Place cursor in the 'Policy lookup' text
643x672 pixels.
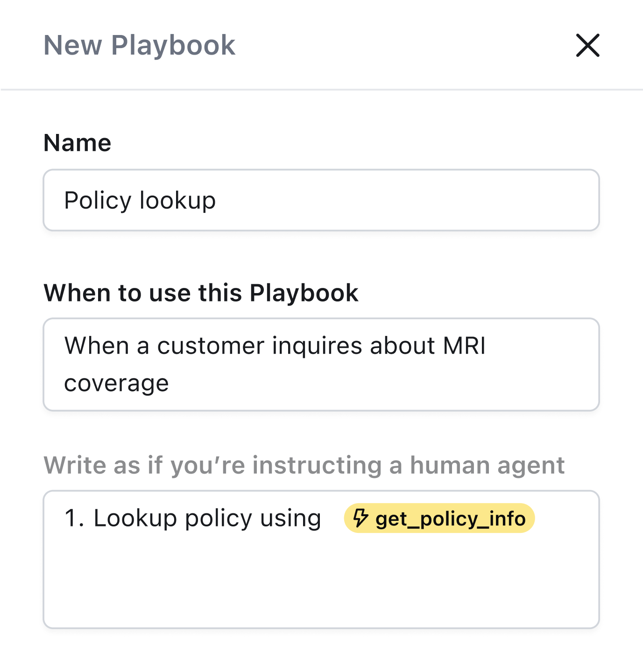click(x=140, y=200)
